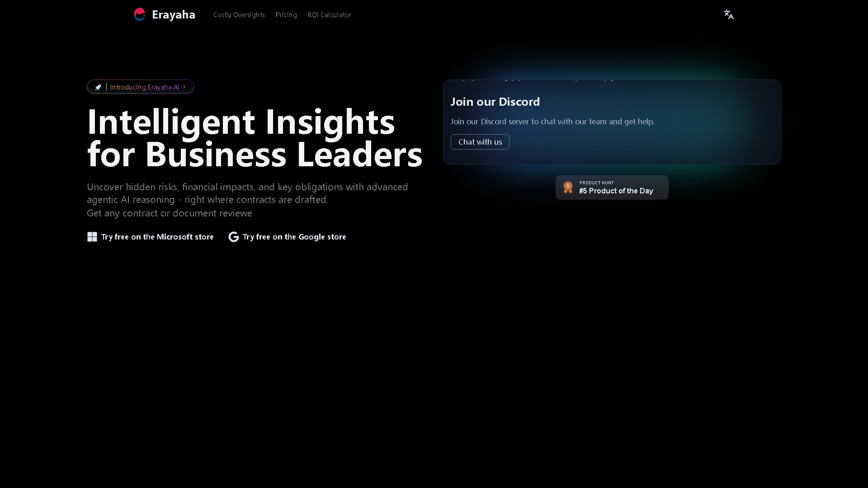Image resolution: width=868 pixels, height=488 pixels.
Task: Open the language translate icon menu
Action: 728,14
